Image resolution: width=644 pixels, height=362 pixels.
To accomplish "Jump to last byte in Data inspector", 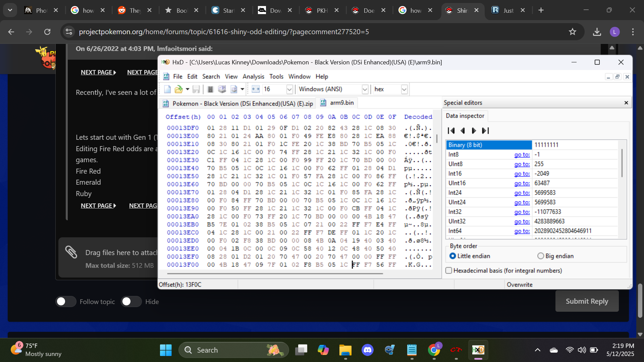I will [485, 131].
